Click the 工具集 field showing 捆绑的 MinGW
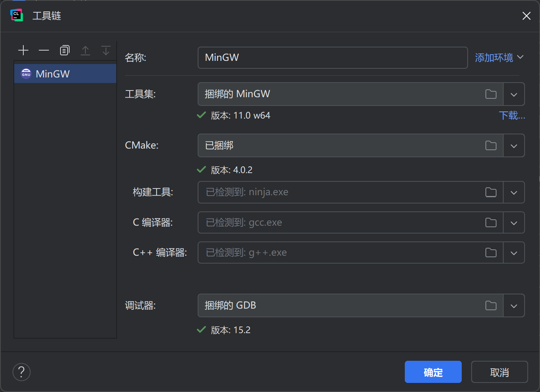This screenshot has width=540, height=392. [x=350, y=94]
